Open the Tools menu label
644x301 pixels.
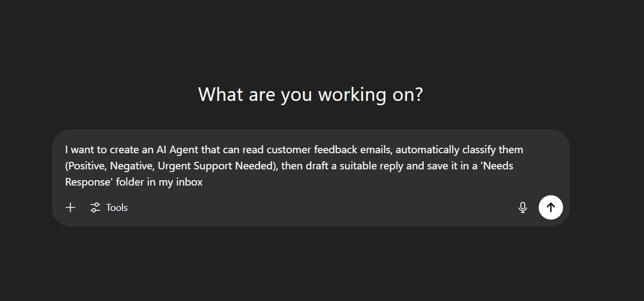[117, 208]
